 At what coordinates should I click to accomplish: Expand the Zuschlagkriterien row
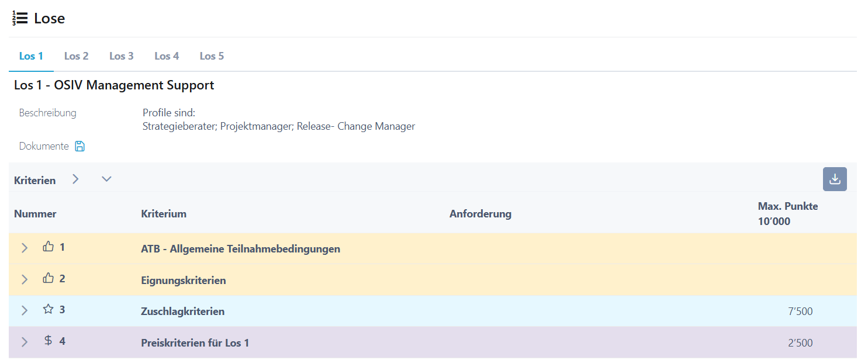pos(24,310)
